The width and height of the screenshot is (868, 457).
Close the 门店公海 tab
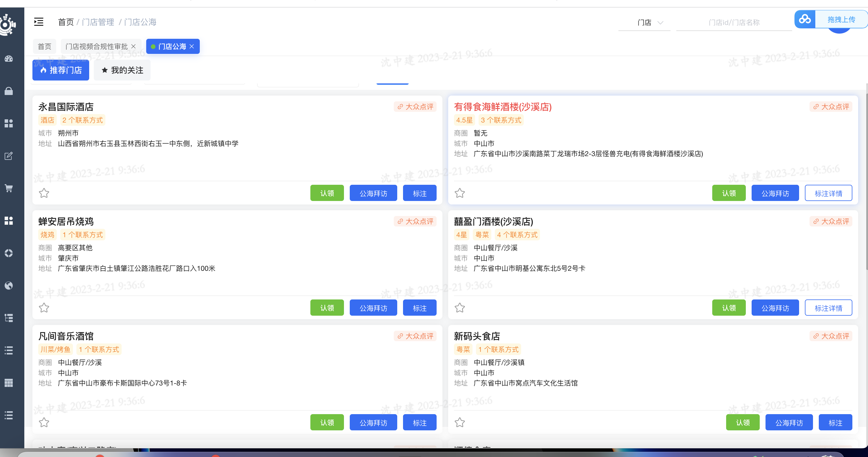point(192,47)
